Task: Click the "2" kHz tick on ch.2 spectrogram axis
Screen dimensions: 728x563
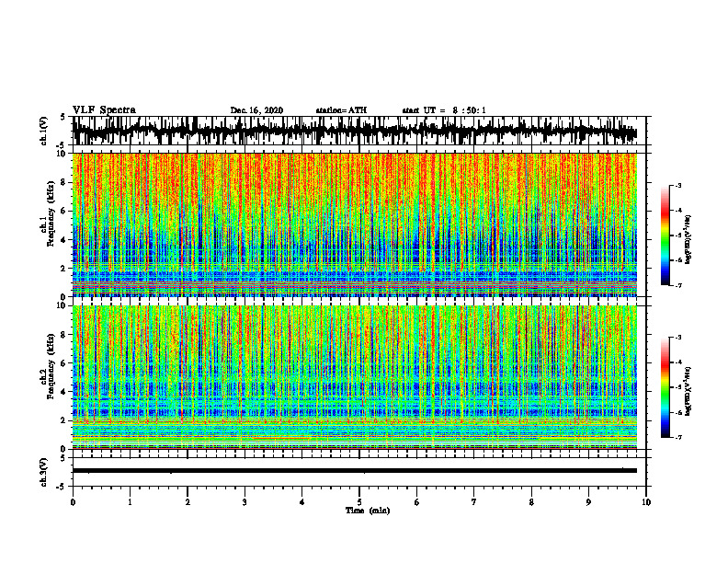Action: [x=64, y=420]
